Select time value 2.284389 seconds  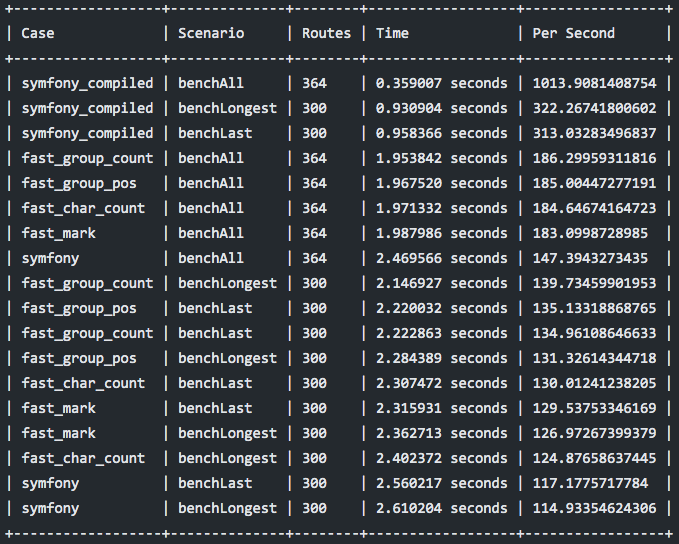tap(442, 358)
